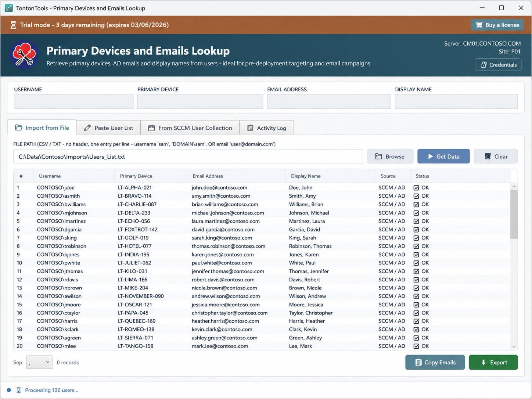Click the PRIMARY DEVICE filter field
This screenshot has width=532, height=399.
(x=200, y=101)
